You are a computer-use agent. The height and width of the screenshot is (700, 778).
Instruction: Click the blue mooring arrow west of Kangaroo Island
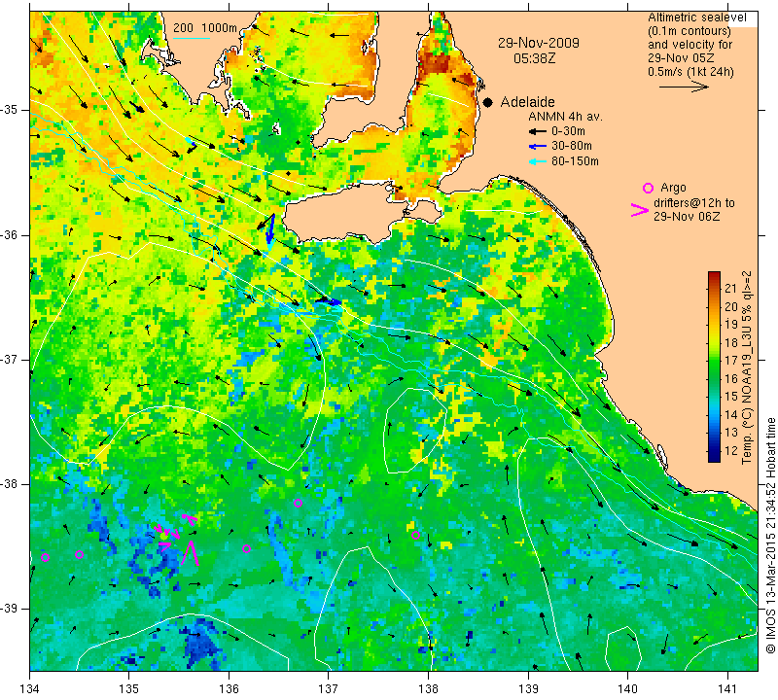(270, 229)
